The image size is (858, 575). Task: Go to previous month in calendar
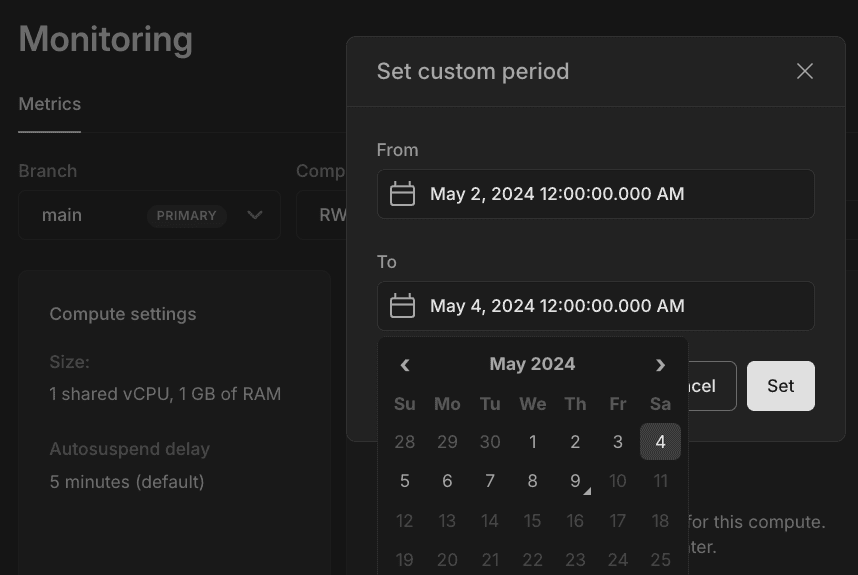coord(405,365)
